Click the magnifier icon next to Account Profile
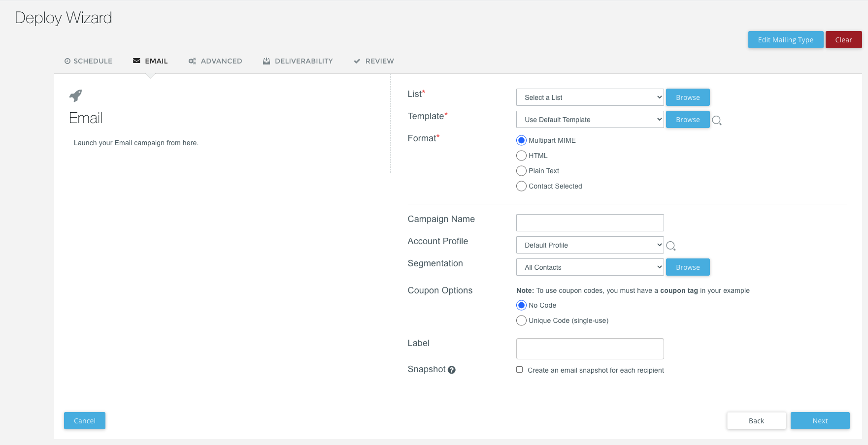The height and width of the screenshot is (445, 868). 670,246
